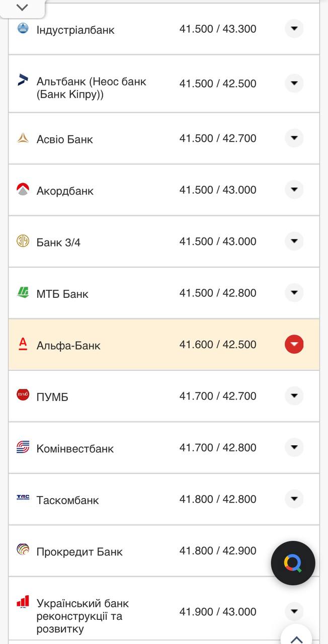Expand the Акордбанк row arrow
The width and height of the screenshot is (328, 644).
(294, 190)
